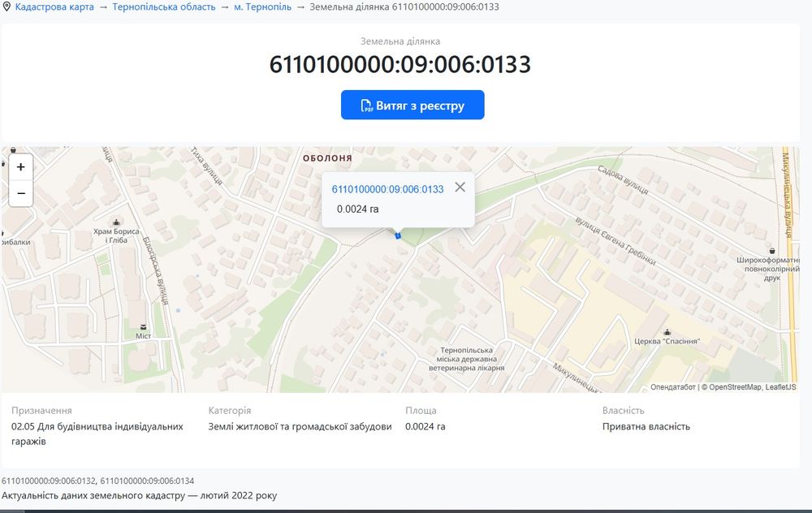This screenshot has width=812, height=513.
Task: Click the Тернопільська міська державна ветеринарна лікарня label
Action: [466, 360]
